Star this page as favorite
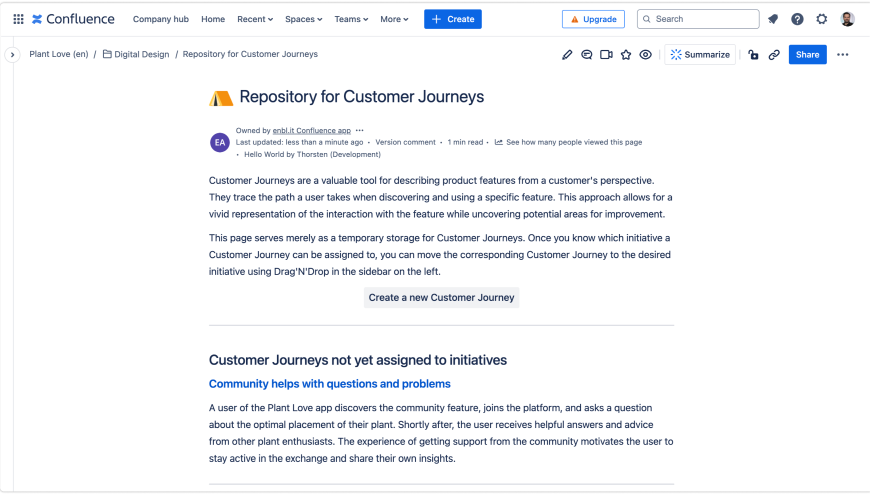The image size is (870, 494). tap(626, 55)
